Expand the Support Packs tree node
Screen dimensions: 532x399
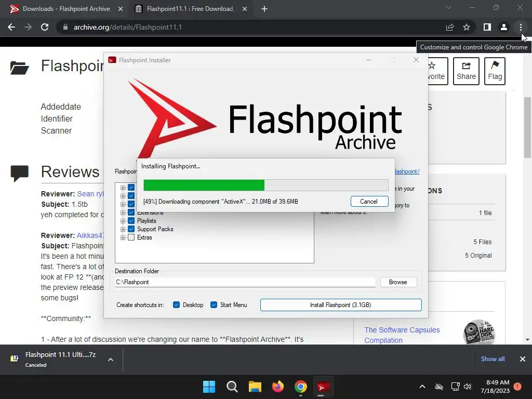pyautogui.click(x=123, y=229)
